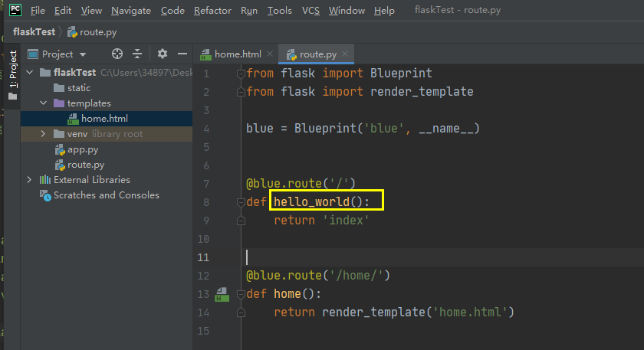Click the PyCharm application logo icon
The image size is (644, 350).
15,10
